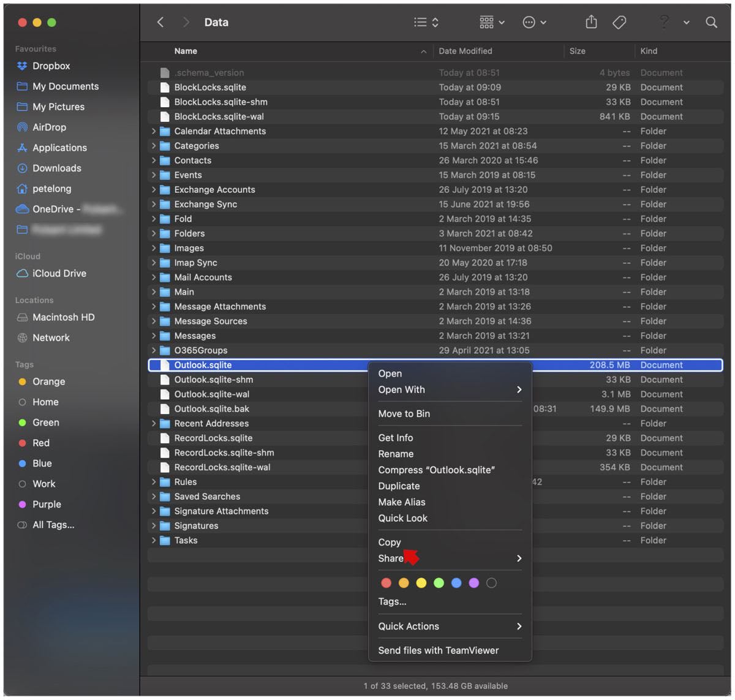The height and width of the screenshot is (700, 735).
Task: Expand the Calendar Attachments folder
Action: coord(154,131)
